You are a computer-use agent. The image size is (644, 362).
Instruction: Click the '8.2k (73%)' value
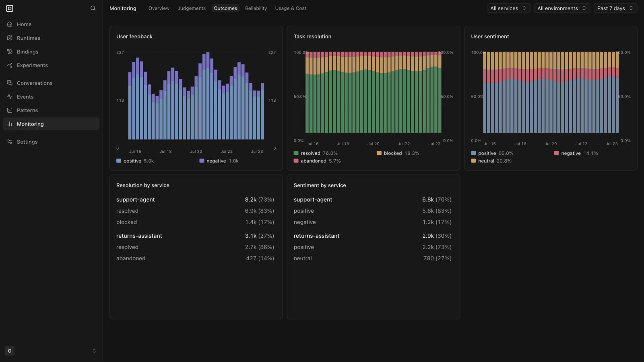point(260,200)
